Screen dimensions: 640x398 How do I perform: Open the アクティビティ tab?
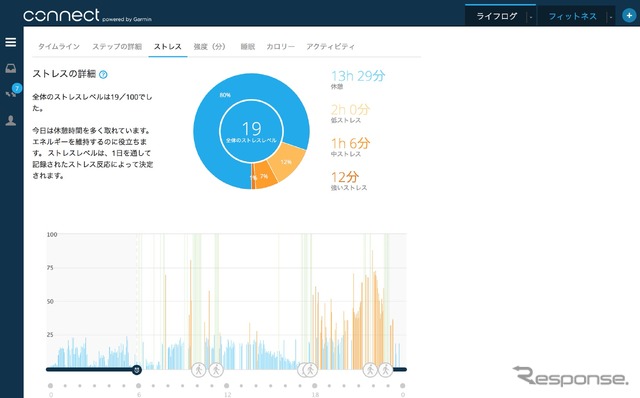click(330, 47)
